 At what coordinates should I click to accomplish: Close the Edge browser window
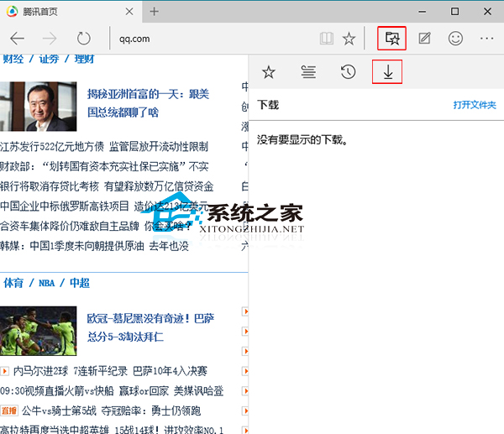tap(487, 12)
